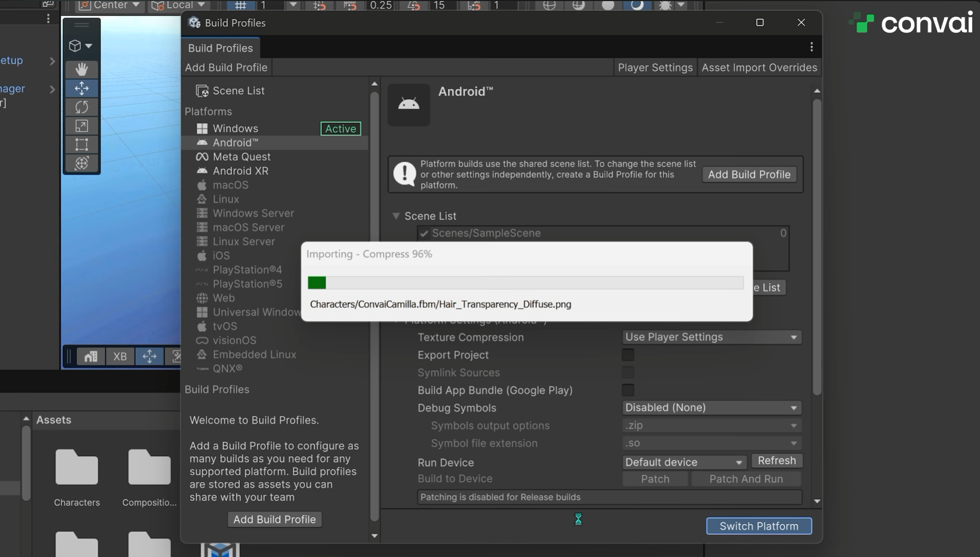
Task: Toggle the Symlink Sources checkbox
Action: (628, 372)
